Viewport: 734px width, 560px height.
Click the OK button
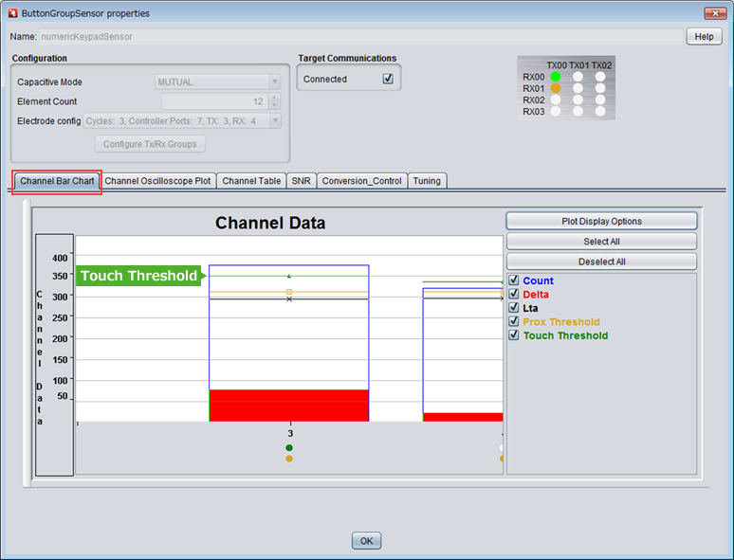366,541
